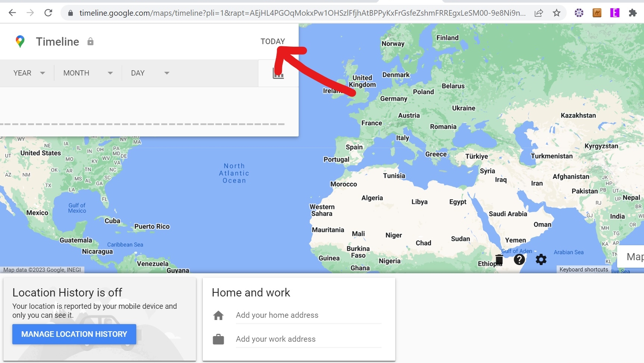Click the 'Home and work' heading
The image size is (644, 363).
tap(251, 292)
